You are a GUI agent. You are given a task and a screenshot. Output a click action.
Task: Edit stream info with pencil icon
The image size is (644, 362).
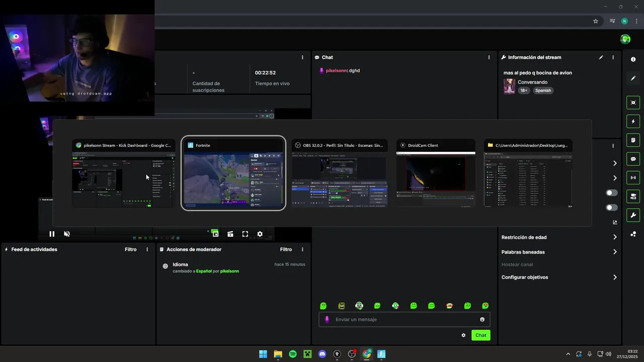601,57
